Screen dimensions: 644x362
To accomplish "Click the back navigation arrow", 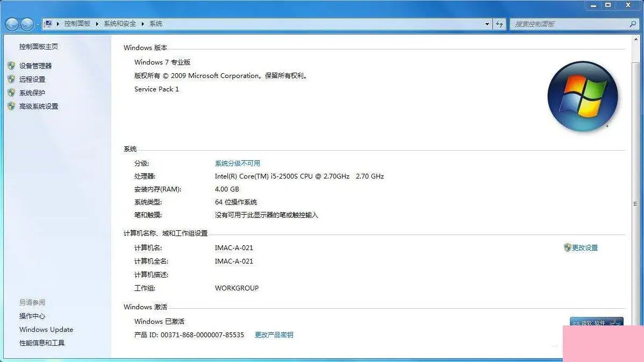I will click(x=12, y=24).
